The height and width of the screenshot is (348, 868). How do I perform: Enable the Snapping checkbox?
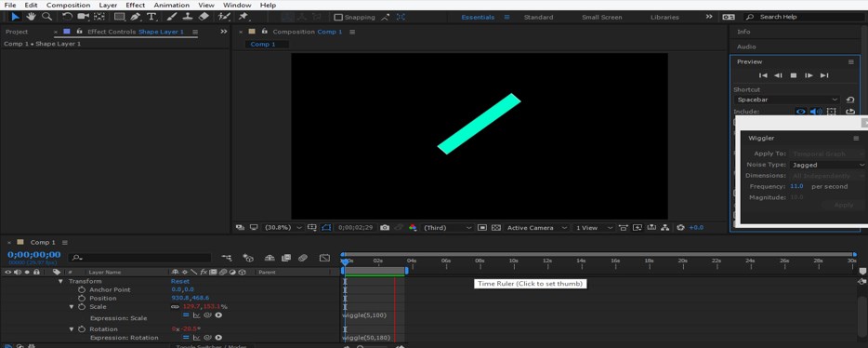pyautogui.click(x=339, y=17)
